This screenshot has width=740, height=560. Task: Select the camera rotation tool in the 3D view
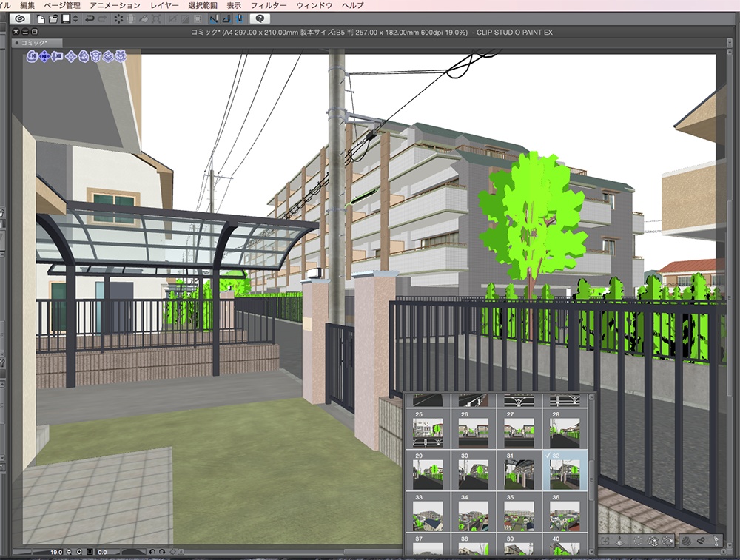(32, 57)
